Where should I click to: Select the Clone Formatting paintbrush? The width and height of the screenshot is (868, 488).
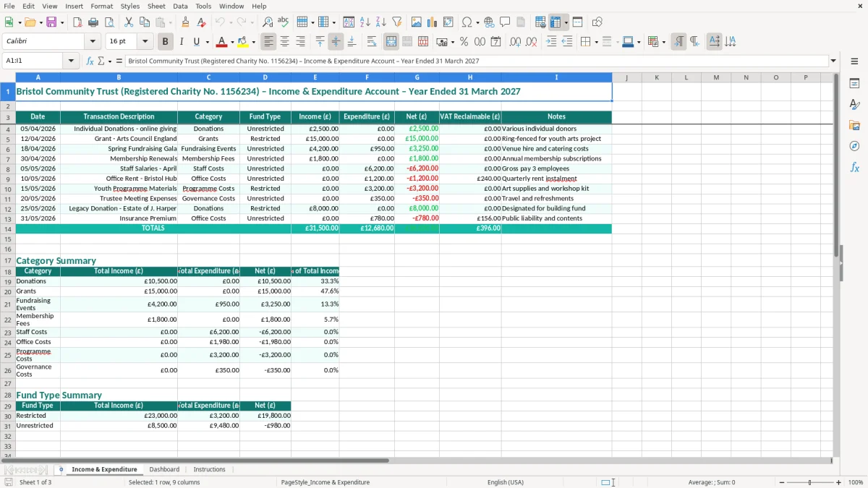185,22
